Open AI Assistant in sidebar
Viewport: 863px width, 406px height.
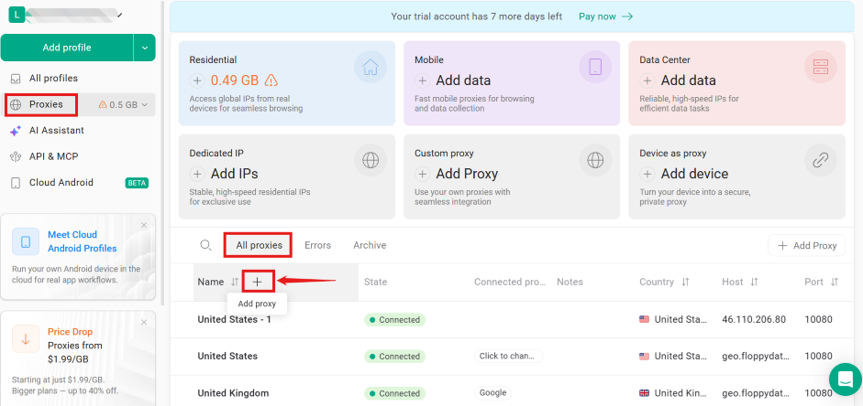point(57,130)
